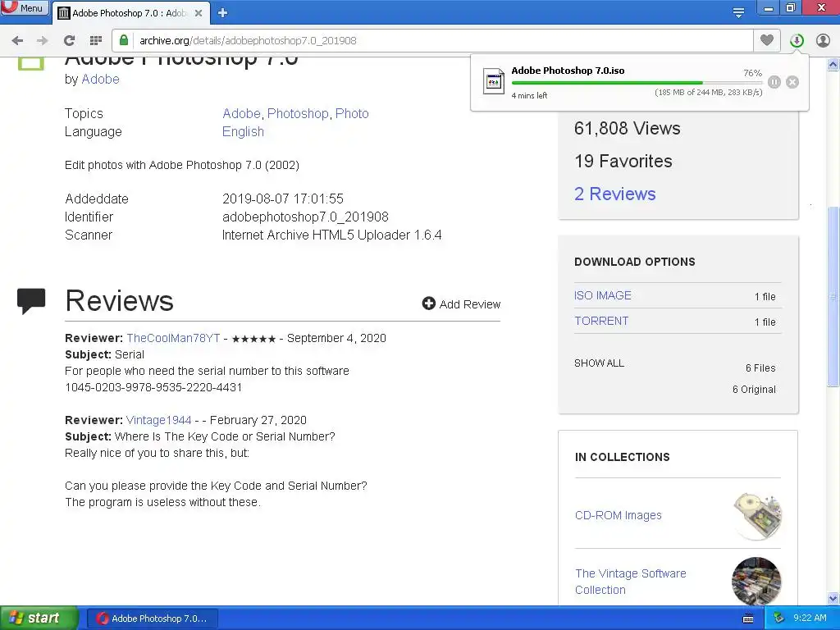Open the Photo topic link
Viewport: 840px width, 630px height.
coord(352,113)
